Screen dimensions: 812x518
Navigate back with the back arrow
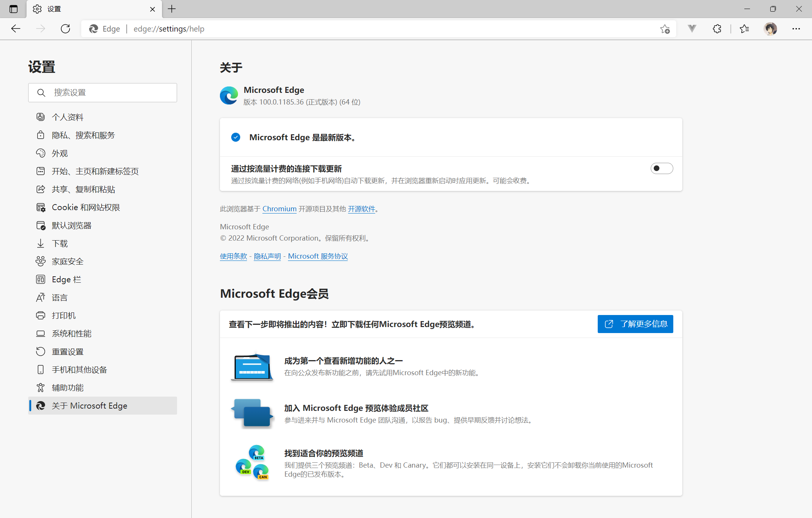16,29
